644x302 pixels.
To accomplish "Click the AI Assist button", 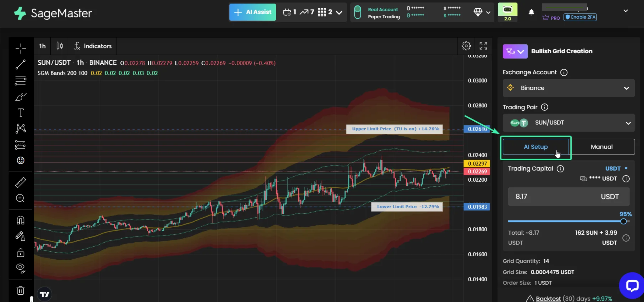I will (252, 12).
